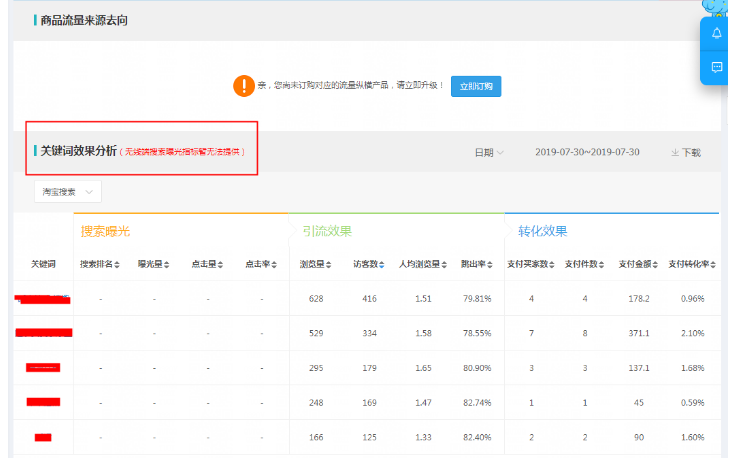The image size is (733, 467).
Task: Sort by 浏览量 column arrows
Action: click(x=333, y=265)
